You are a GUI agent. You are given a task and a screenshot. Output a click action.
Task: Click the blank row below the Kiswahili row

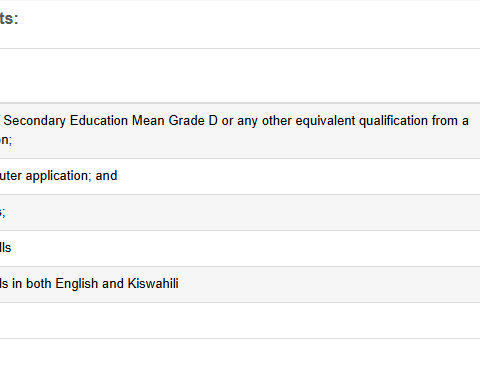tap(240, 321)
